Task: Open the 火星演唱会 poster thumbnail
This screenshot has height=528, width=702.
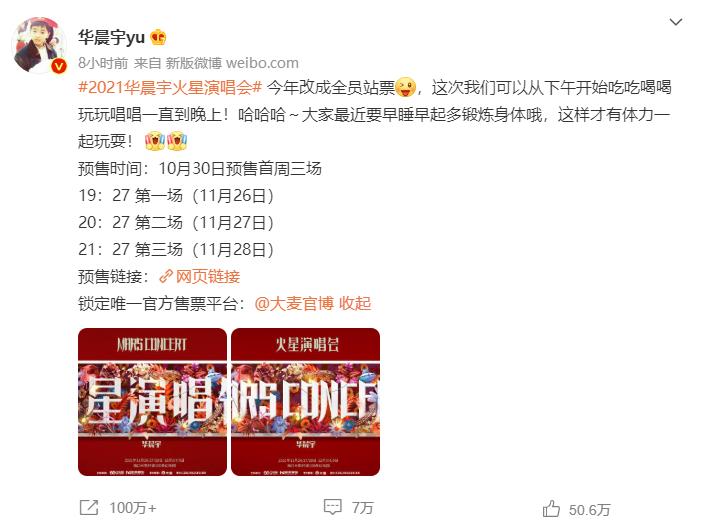Action: (305, 402)
